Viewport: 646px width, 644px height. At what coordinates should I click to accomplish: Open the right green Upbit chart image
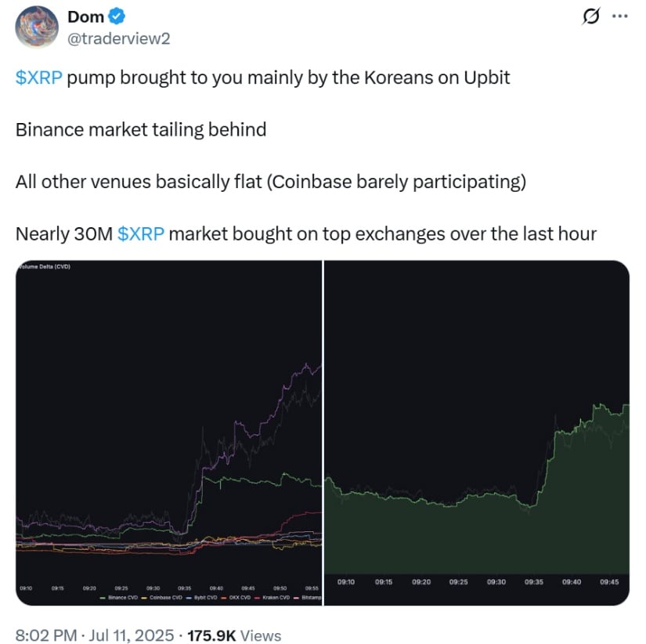(477, 433)
